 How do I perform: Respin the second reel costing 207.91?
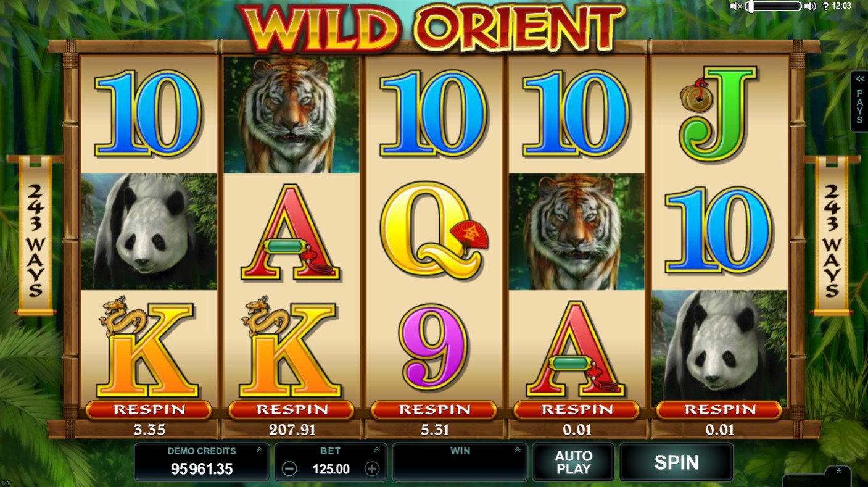click(291, 410)
